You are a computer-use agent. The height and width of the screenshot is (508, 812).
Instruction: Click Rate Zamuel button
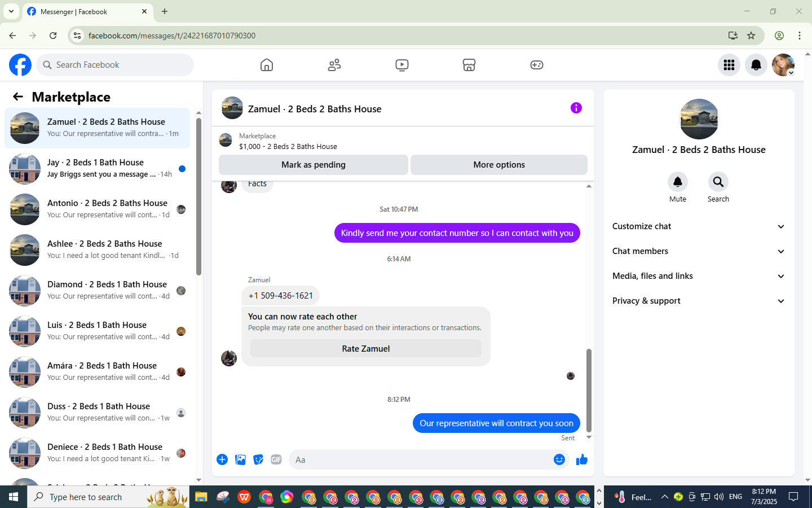pos(366,349)
